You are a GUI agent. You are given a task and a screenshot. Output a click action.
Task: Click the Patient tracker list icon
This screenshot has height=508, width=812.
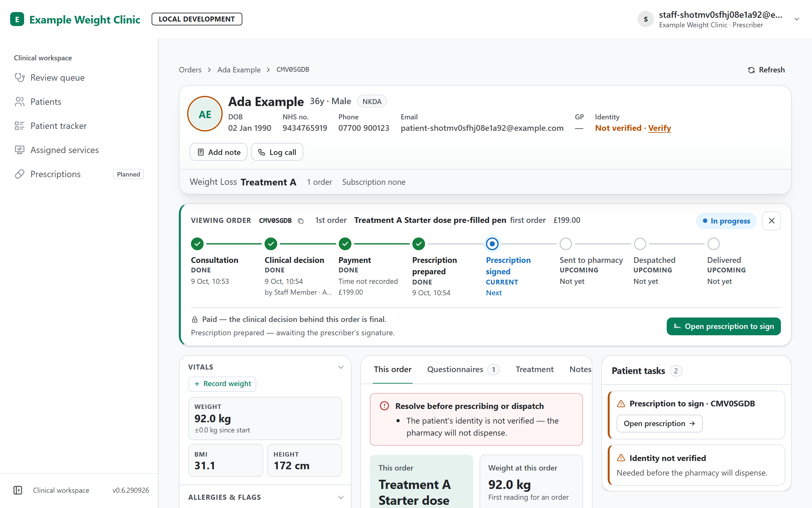coord(19,126)
